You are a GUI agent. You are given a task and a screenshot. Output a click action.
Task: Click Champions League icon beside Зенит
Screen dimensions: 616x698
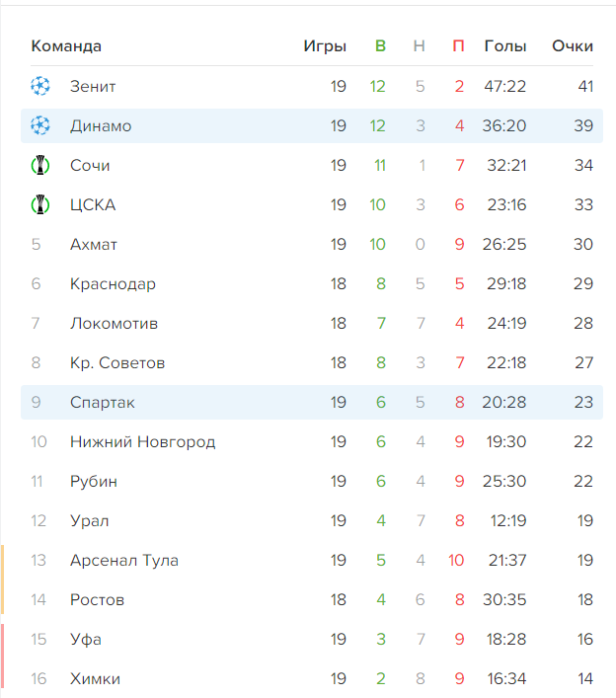tap(39, 86)
